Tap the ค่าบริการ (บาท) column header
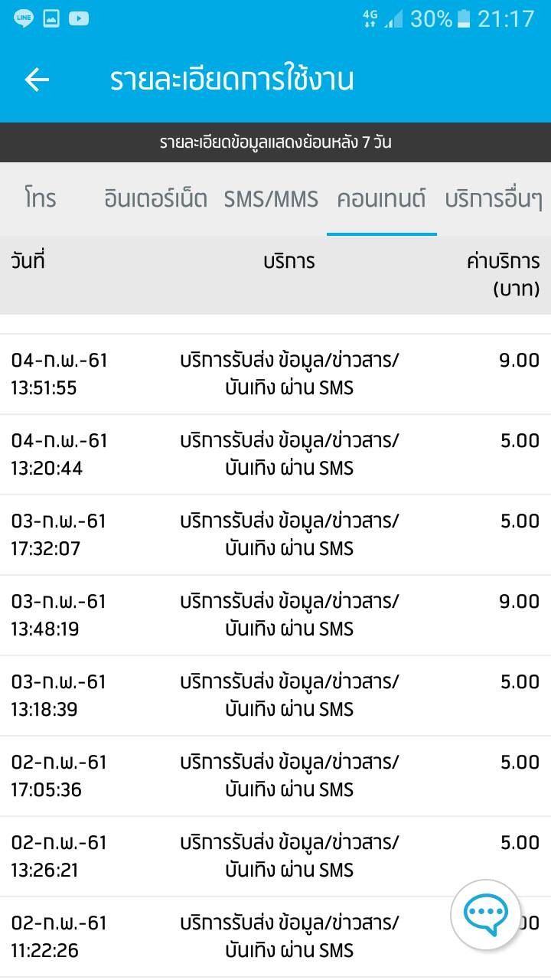 [504, 275]
